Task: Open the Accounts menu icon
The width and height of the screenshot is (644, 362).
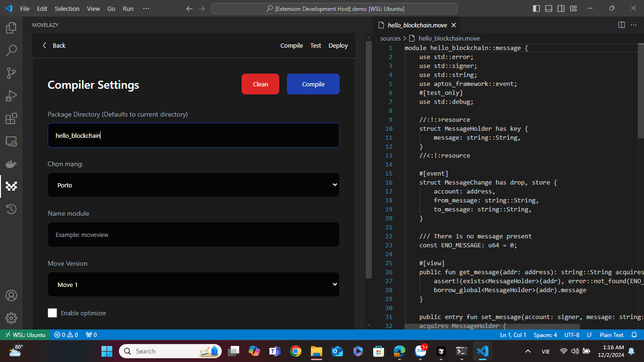Action: point(11,295)
